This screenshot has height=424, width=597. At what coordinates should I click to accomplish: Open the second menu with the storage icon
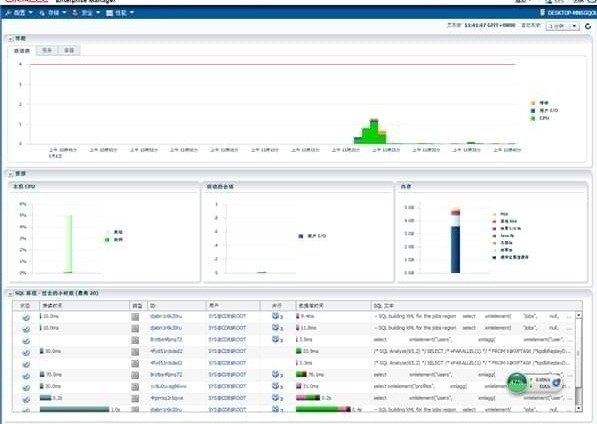(x=53, y=13)
